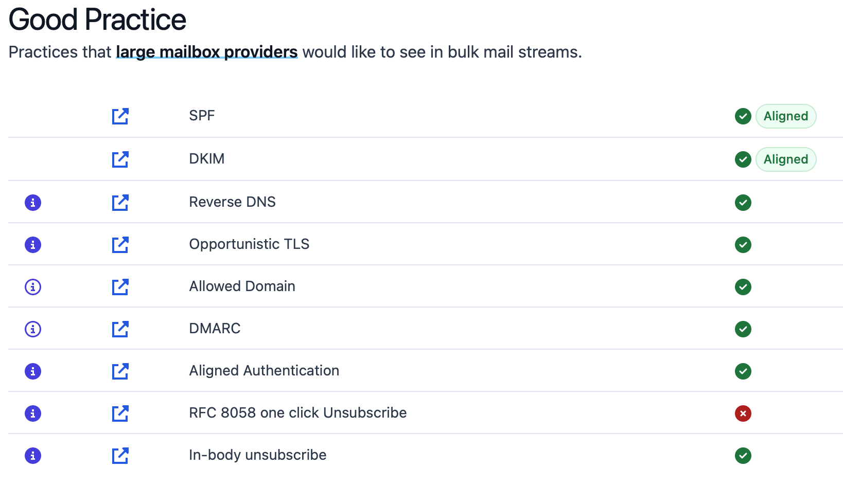Click the Reverse DNS info icon
The image size is (843, 504).
coord(33,203)
